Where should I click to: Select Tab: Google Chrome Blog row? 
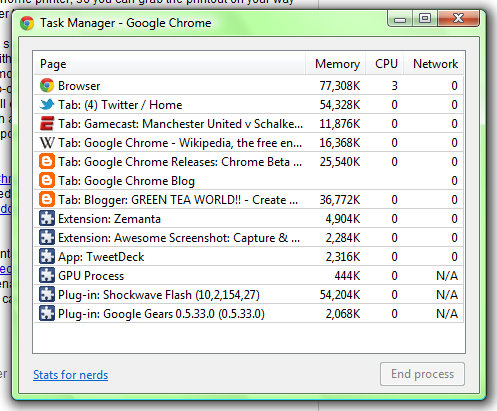tap(249, 181)
